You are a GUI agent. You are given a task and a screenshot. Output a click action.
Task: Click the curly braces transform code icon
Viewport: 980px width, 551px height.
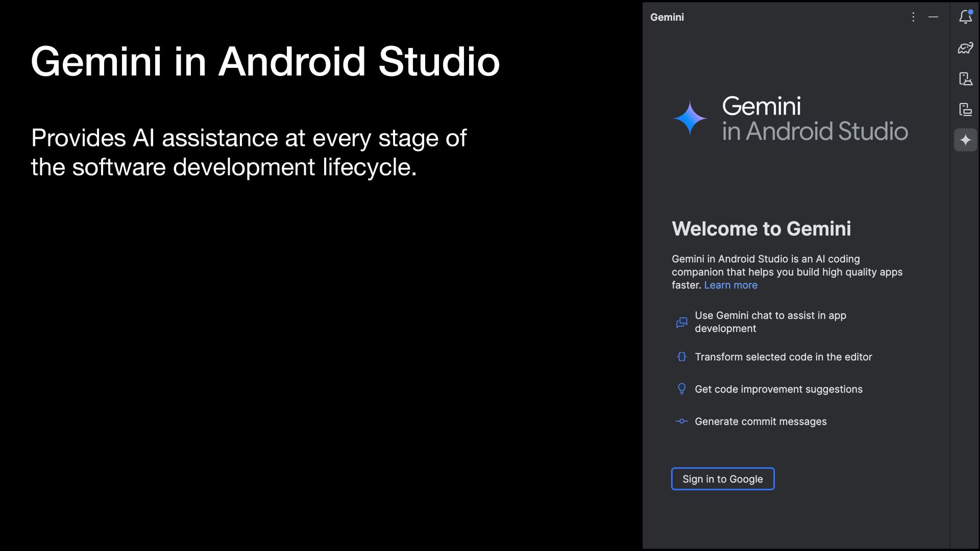pyautogui.click(x=681, y=357)
